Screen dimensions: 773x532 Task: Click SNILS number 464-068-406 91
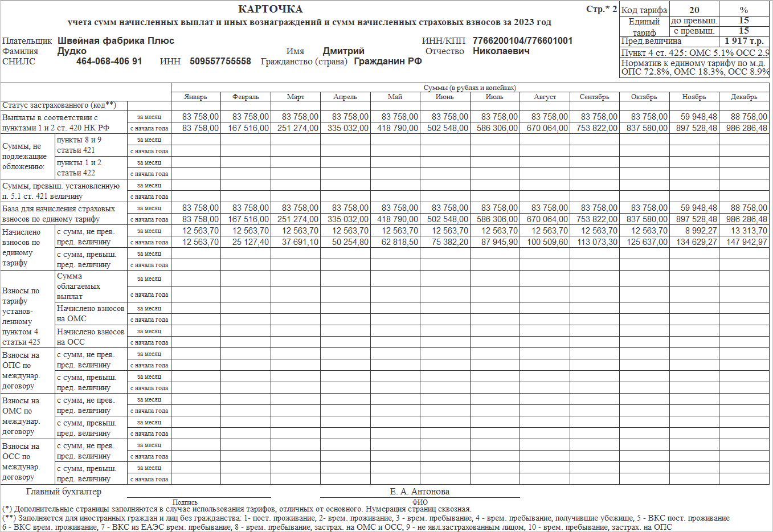click(x=109, y=62)
